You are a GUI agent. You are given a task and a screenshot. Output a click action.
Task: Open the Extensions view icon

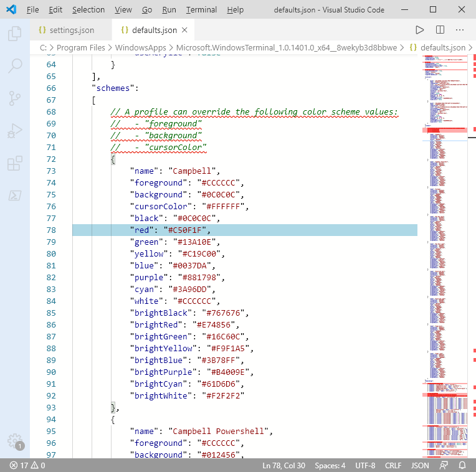click(x=14, y=164)
